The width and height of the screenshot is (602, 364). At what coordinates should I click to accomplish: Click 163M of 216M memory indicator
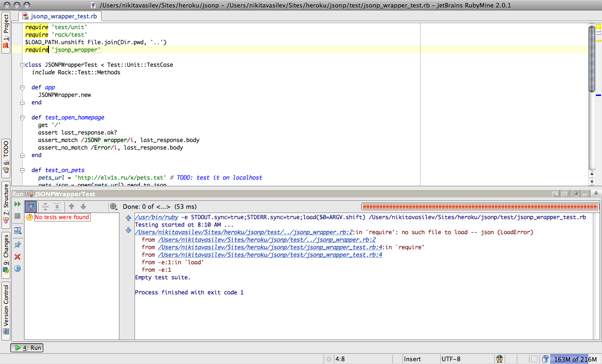[x=575, y=359]
